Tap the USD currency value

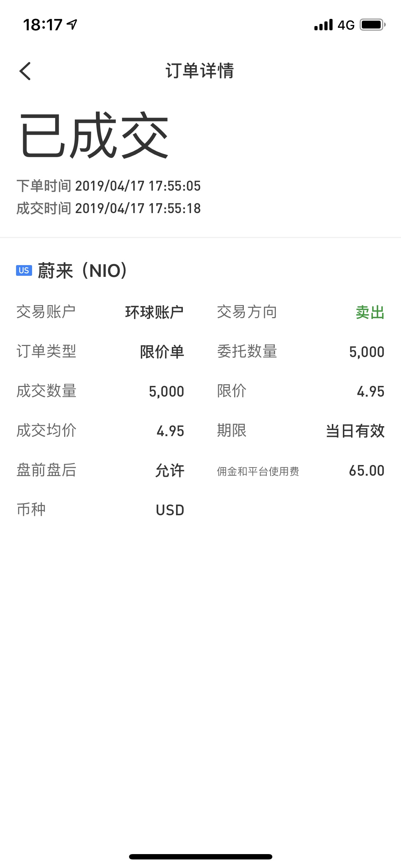[x=170, y=510]
